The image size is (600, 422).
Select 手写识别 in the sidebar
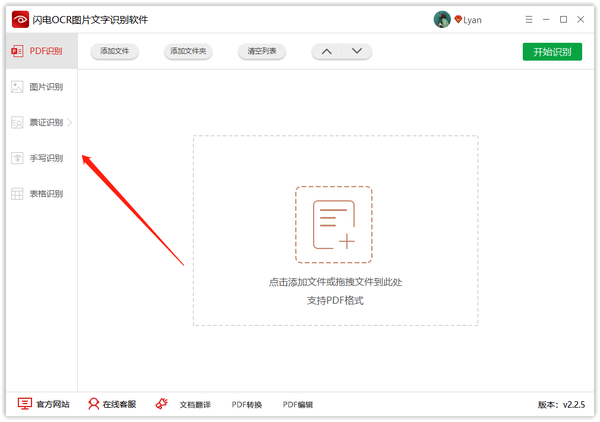pyautogui.click(x=42, y=158)
